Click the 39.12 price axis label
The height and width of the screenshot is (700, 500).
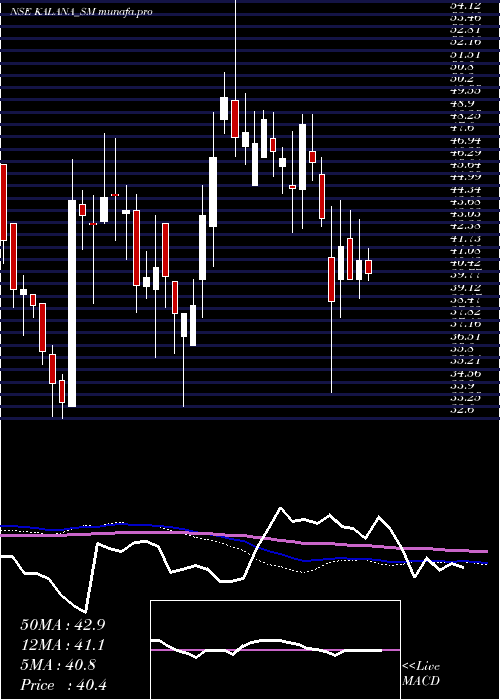coord(466,287)
